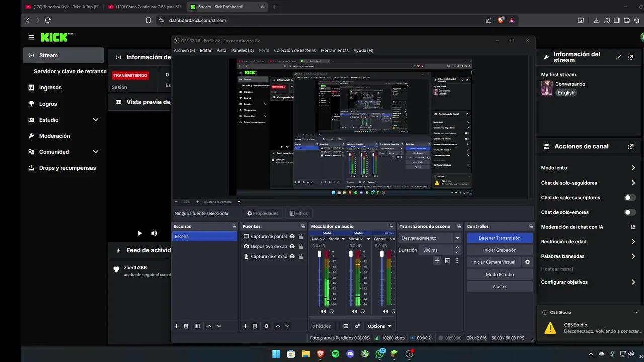Toggle audio mixer layout icon
The width and height of the screenshot is (644, 362).
(346, 326)
